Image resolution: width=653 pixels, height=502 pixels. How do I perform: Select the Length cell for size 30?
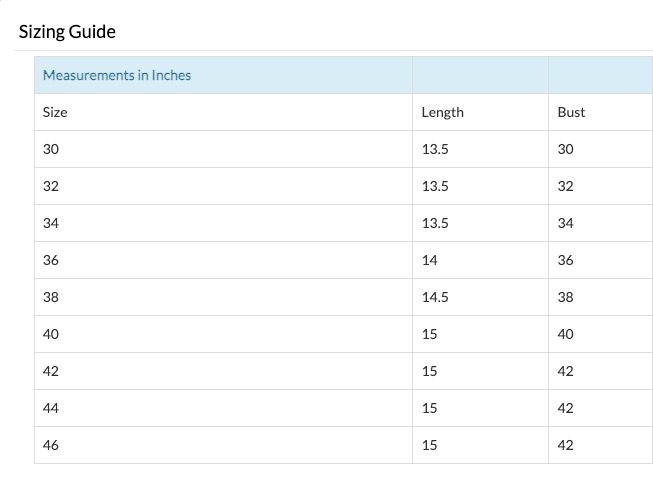tap(435, 149)
